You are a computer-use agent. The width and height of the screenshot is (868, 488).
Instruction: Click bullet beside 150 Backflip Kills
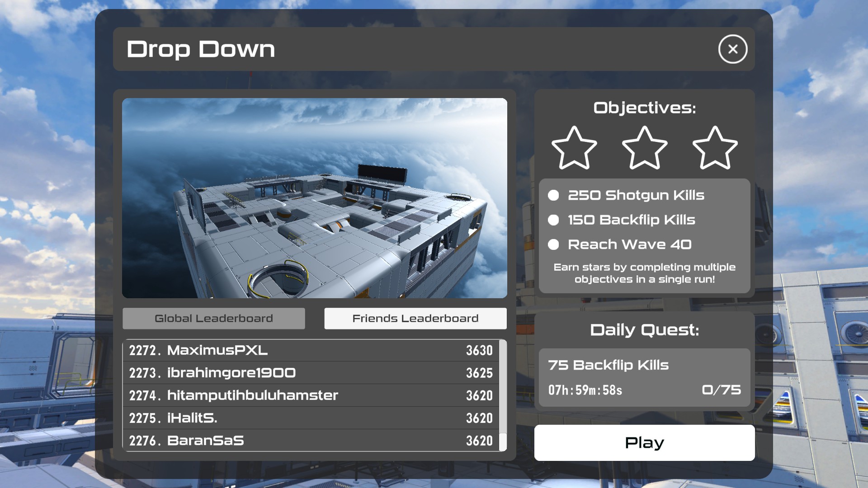(553, 220)
